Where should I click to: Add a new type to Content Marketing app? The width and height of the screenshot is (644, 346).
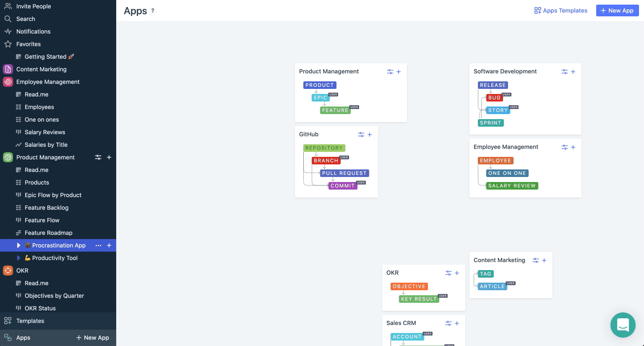[x=544, y=260]
